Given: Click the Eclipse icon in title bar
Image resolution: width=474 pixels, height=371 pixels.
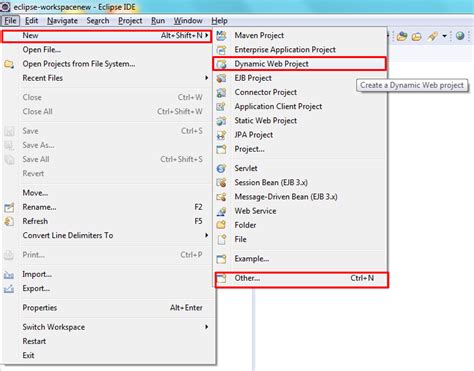Looking at the screenshot, I should (5, 7).
